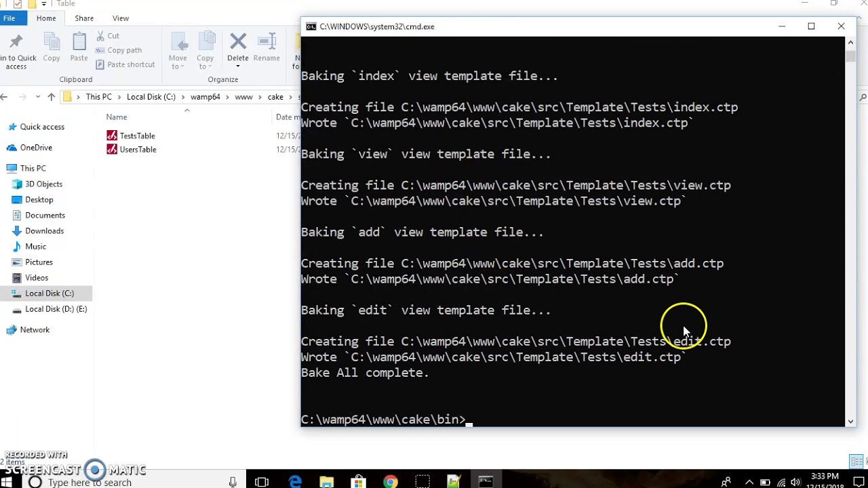Select the TestsTable file

pyautogui.click(x=131, y=136)
